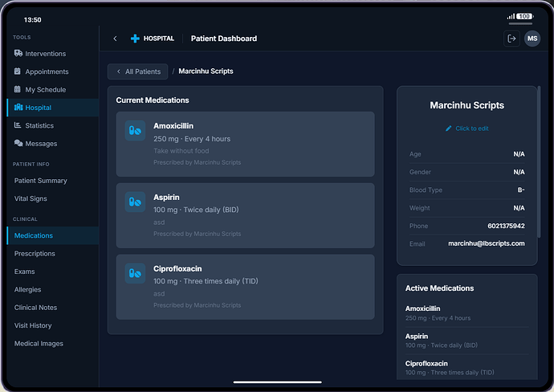Select the Aspirin medication card
Viewport: 554px width, 392px height.
click(245, 214)
